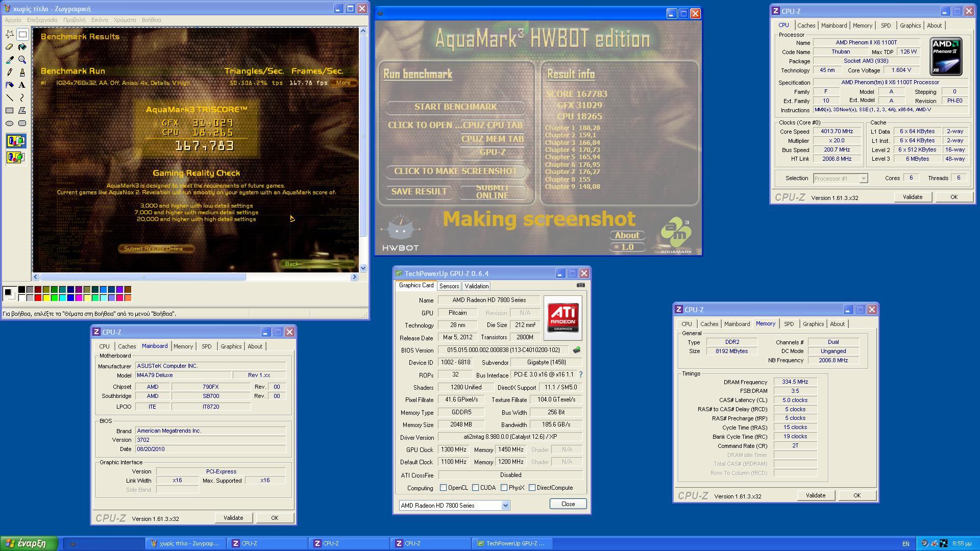This screenshot has height=551, width=980.
Task: Select the Free-Form Select tool in Paint
Action: click(10, 34)
